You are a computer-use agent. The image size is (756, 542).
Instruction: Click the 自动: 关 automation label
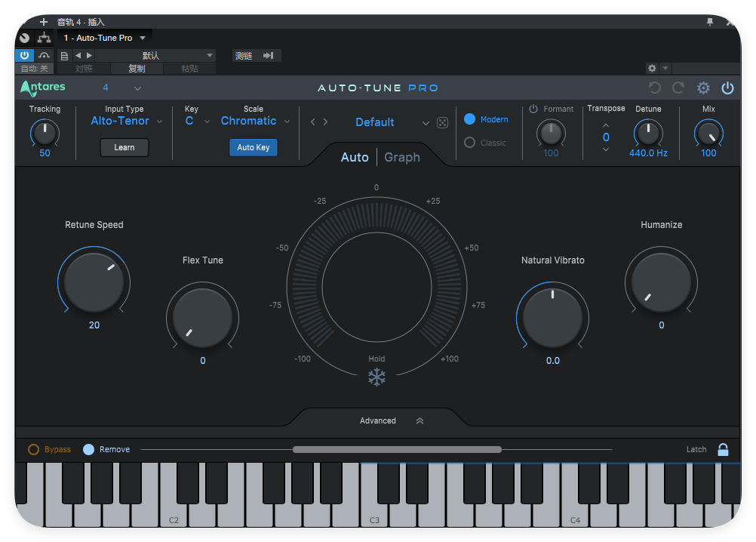tap(34, 69)
